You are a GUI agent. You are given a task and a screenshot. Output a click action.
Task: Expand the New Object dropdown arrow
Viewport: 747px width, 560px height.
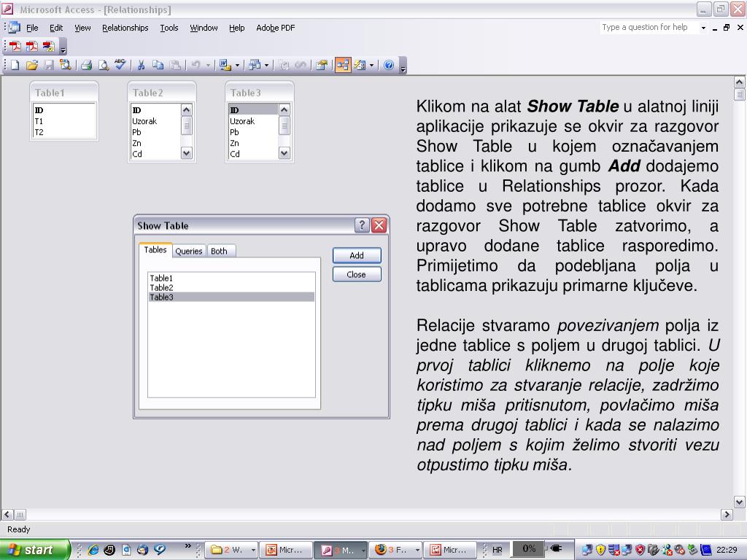pyautogui.click(x=371, y=65)
